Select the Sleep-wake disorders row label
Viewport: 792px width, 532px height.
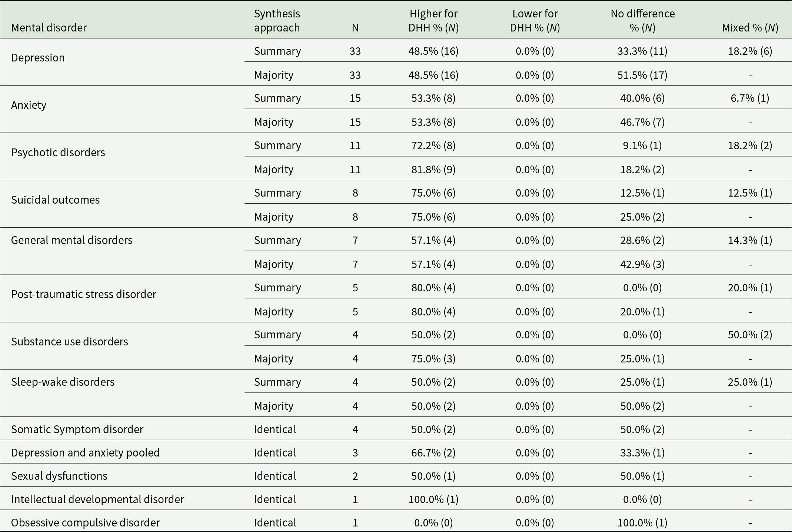pos(63,382)
